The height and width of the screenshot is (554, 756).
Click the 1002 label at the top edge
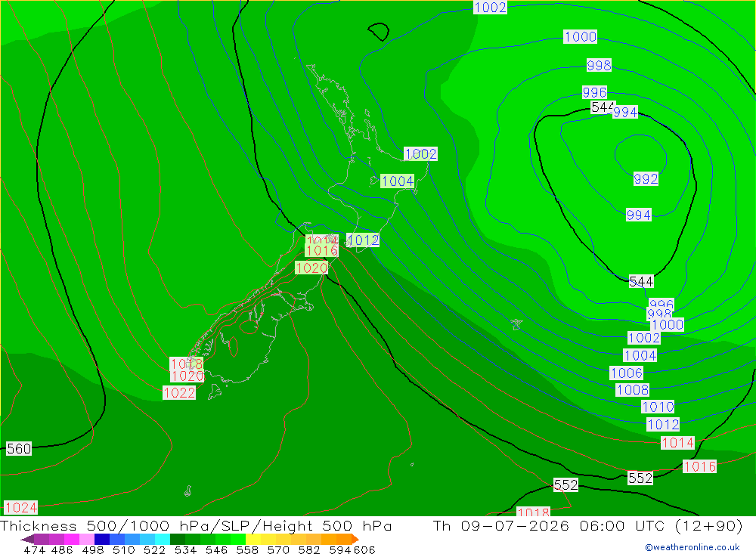[491, 8]
